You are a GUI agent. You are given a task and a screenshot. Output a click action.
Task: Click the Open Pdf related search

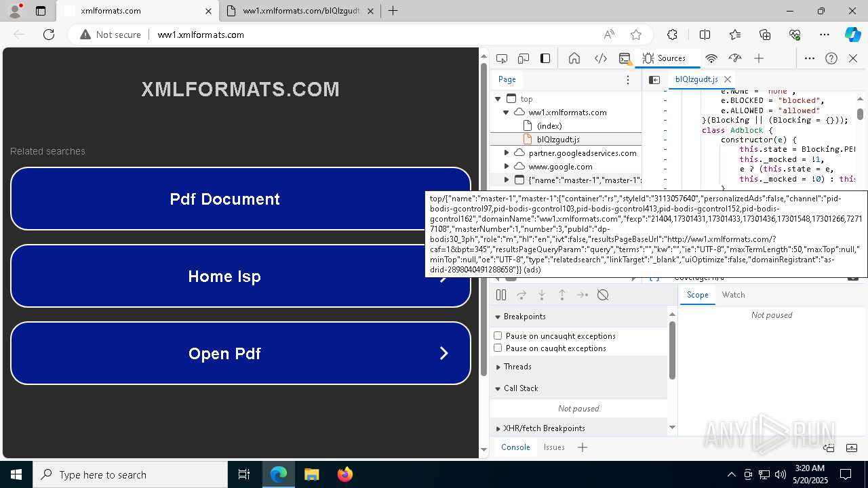tap(241, 353)
